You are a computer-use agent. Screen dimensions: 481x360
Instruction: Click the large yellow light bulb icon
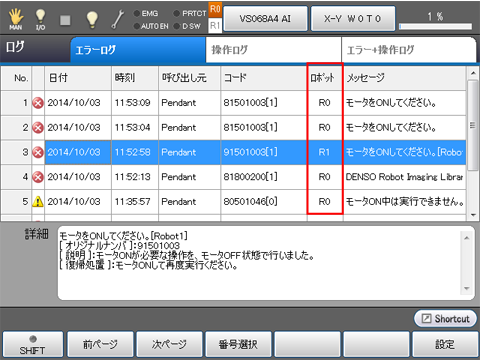point(92,19)
